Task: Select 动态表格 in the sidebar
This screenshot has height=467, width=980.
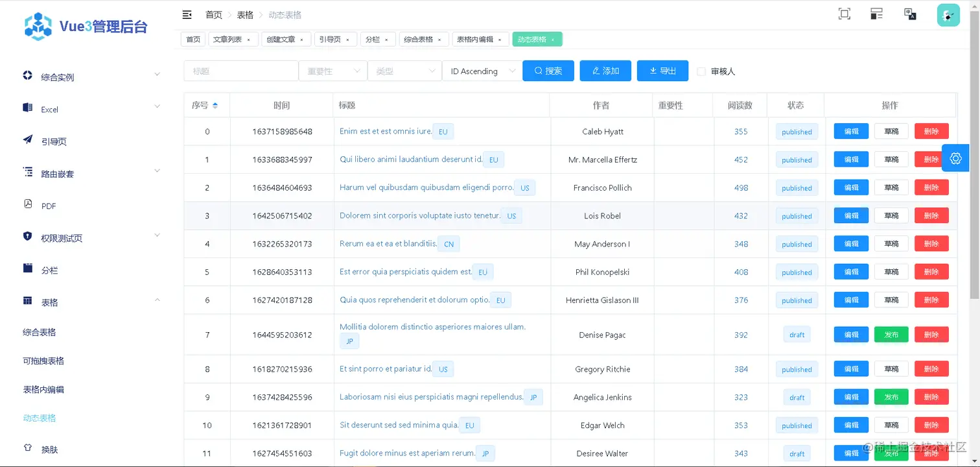Action: click(40, 418)
